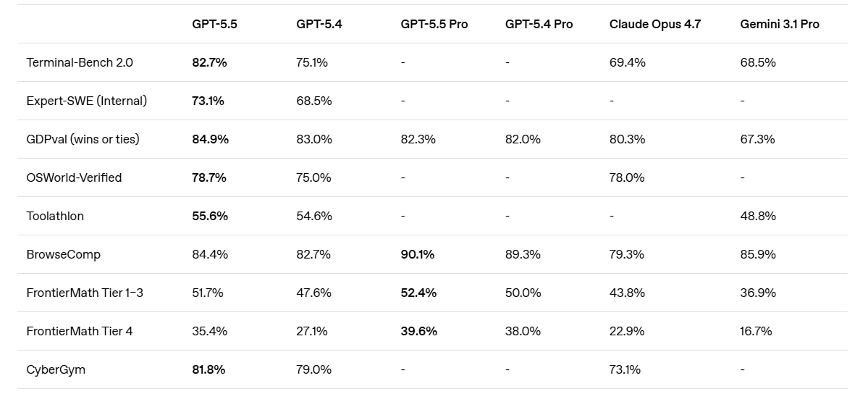Select the CyberGym row label
Screen dimensions: 868x415
click(56, 369)
